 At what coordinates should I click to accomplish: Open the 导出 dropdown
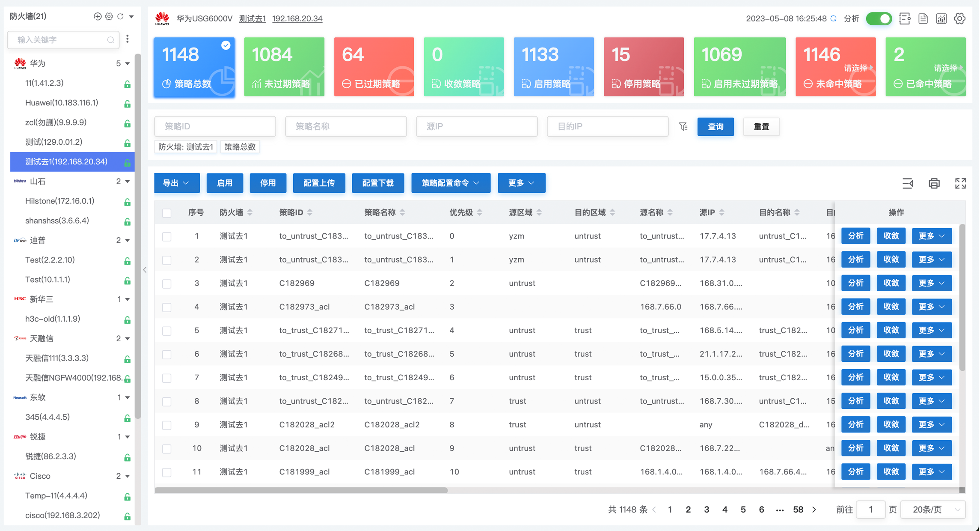(177, 183)
